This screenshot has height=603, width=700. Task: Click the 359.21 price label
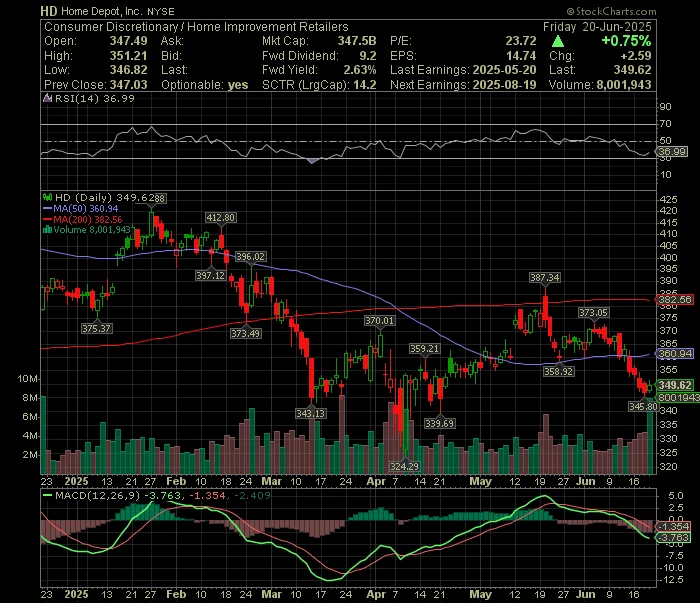[x=425, y=349]
